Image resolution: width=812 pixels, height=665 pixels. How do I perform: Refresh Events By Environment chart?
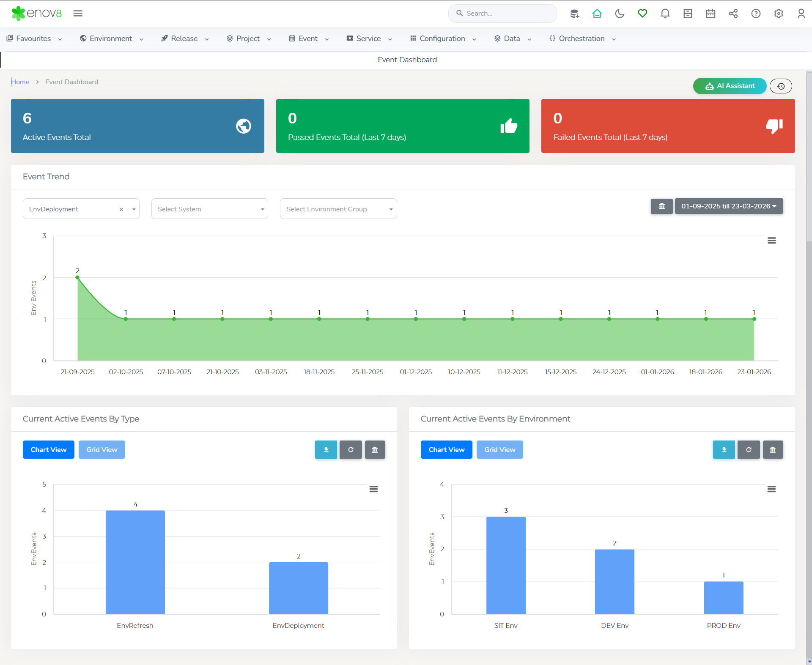(x=749, y=449)
